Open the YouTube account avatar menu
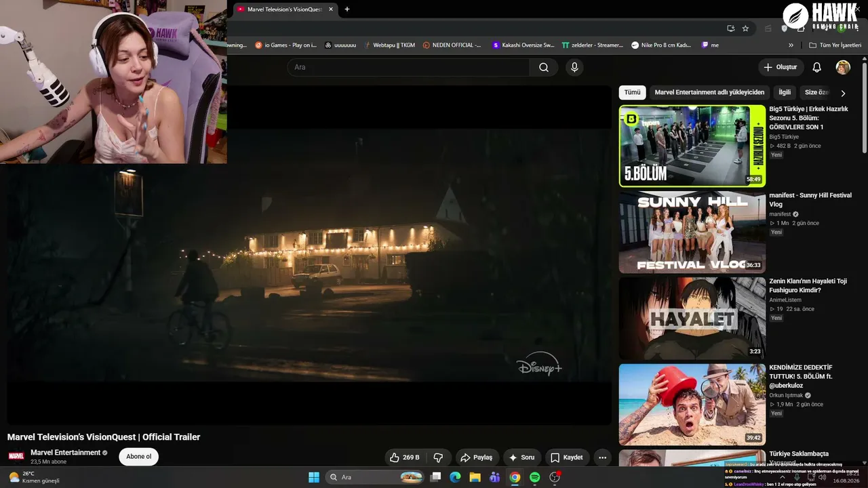868x488 pixels. pos(843,67)
